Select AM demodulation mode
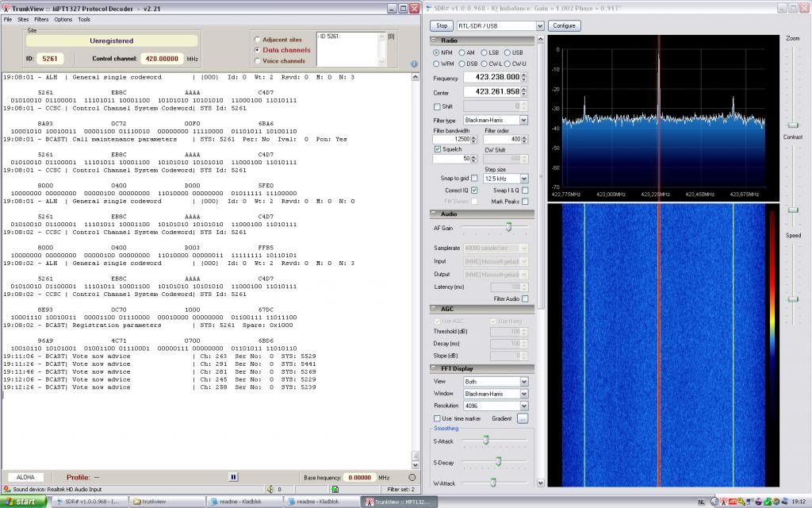812x508 pixels. [462, 52]
